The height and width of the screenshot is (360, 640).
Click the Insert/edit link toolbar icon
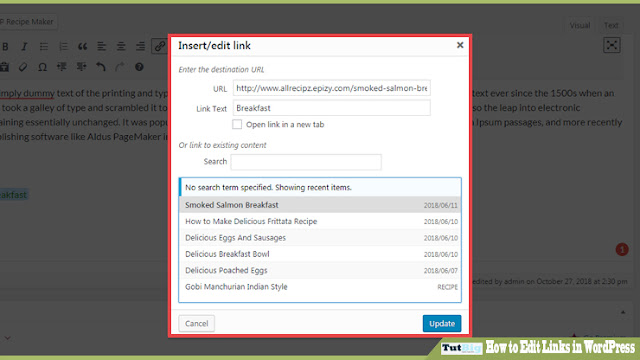click(x=159, y=46)
